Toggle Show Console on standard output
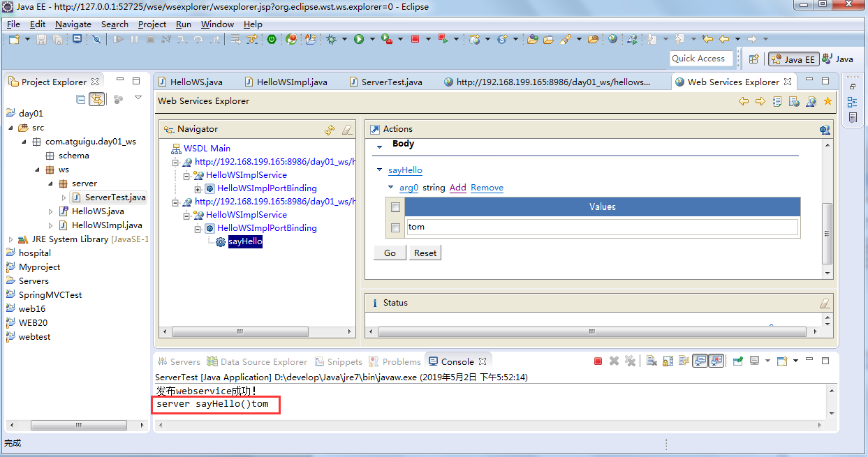Viewport: 868px width, 457px height. (700, 361)
